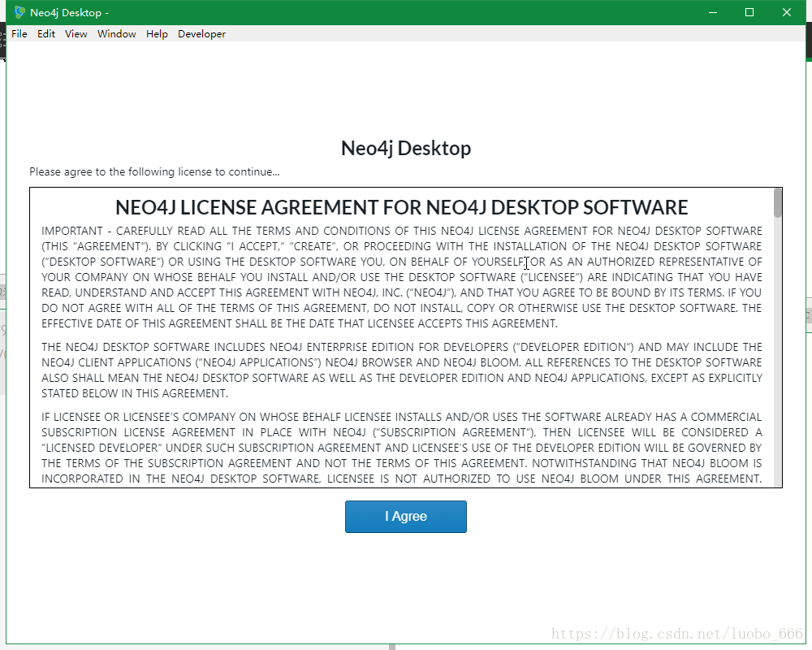Click the 'Neo4j Desktop' page title
This screenshot has width=812, height=650.
406,148
